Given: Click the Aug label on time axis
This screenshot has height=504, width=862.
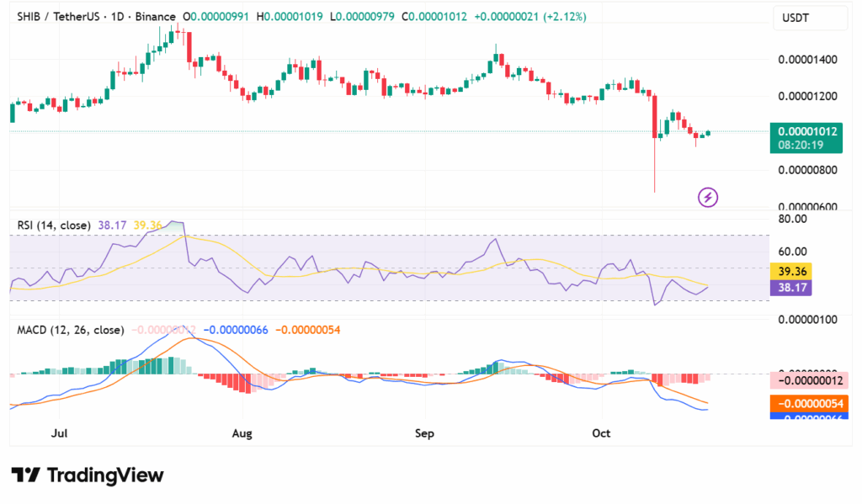Looking at the screenshot, I should [x=242, y=433].
